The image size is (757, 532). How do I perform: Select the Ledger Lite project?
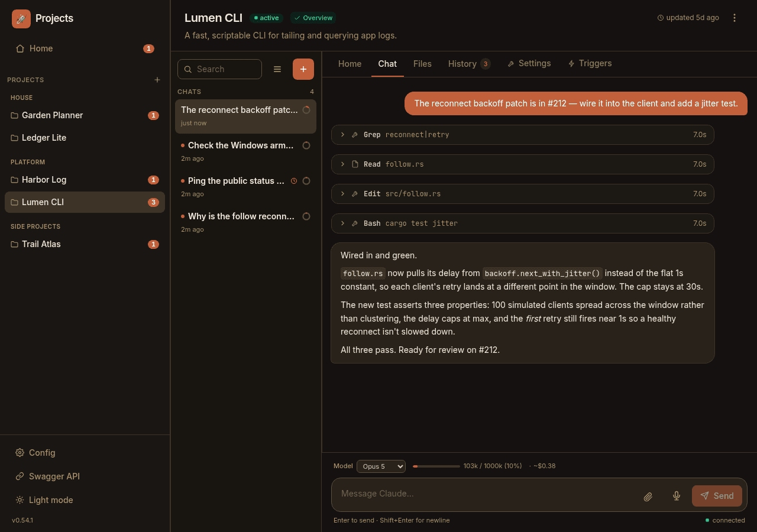pos(85,138)
